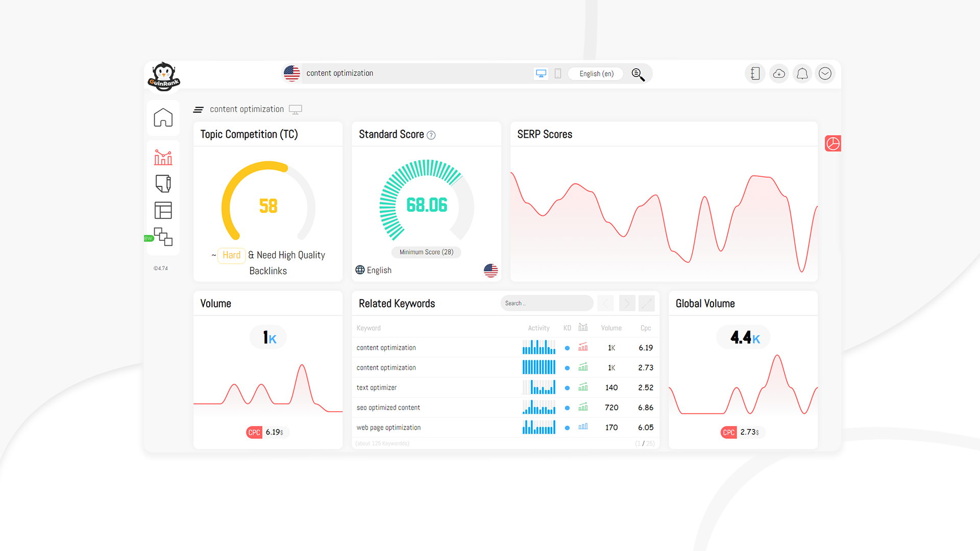Open keyword analytics chart sidebar icon

(x=163, y=157)
